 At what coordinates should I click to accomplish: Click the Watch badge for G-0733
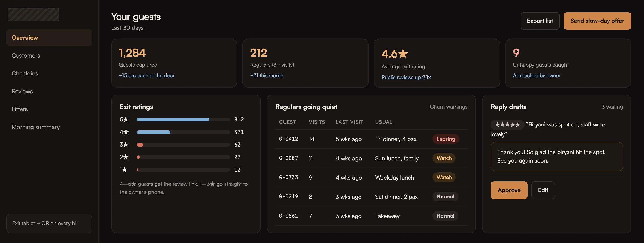point(444,177)
